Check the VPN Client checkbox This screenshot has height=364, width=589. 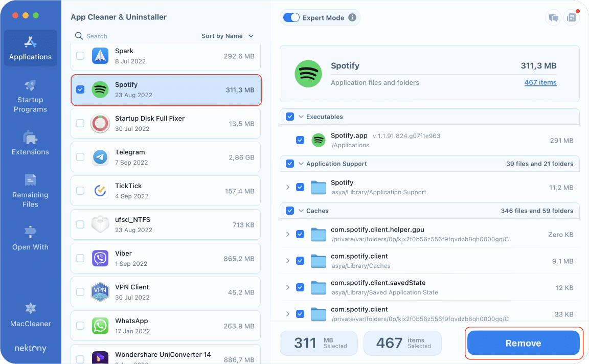[80, 292]
